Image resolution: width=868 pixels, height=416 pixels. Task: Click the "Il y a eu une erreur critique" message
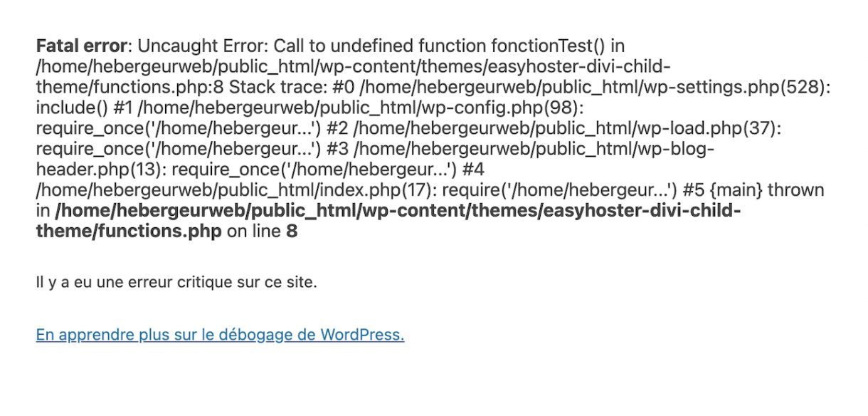tap(176, 282)
